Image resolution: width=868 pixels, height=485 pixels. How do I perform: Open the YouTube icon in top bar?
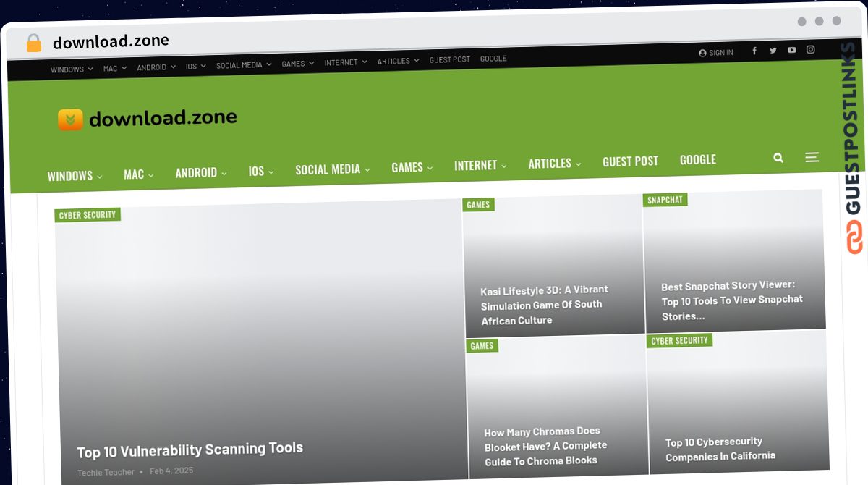pyautogui.click(x=792, y=50)
